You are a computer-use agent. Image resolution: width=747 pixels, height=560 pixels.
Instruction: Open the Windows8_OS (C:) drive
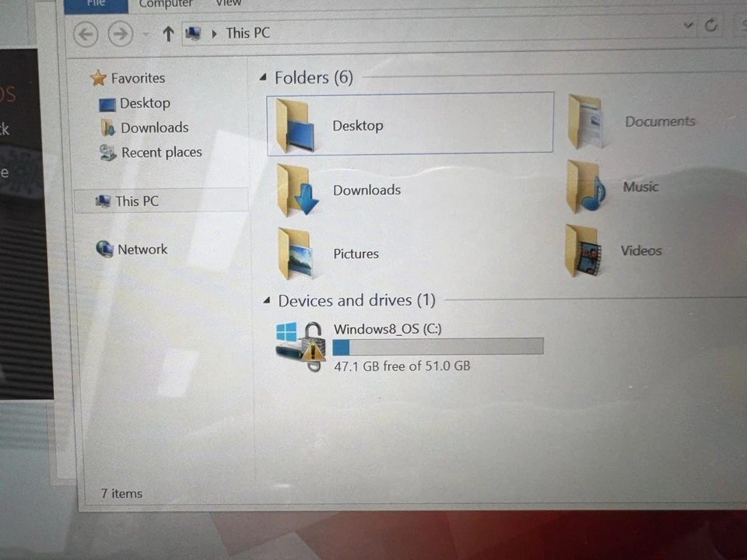pos(388,329)
